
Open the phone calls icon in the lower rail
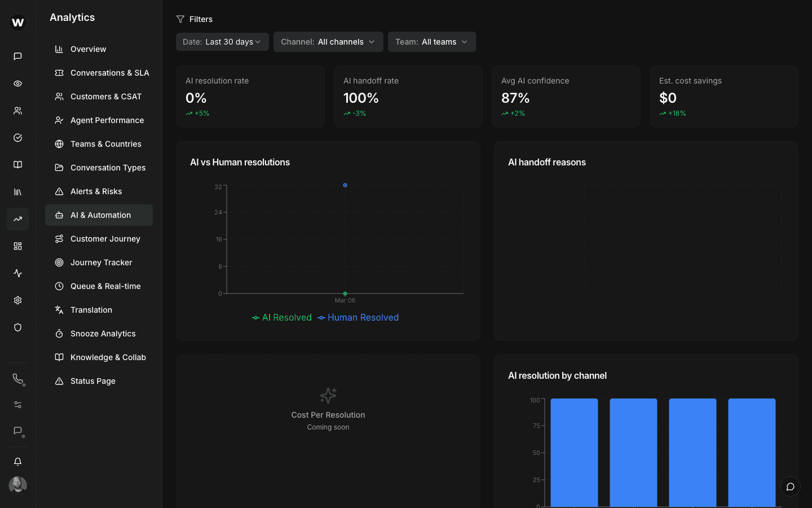(17, 379)
